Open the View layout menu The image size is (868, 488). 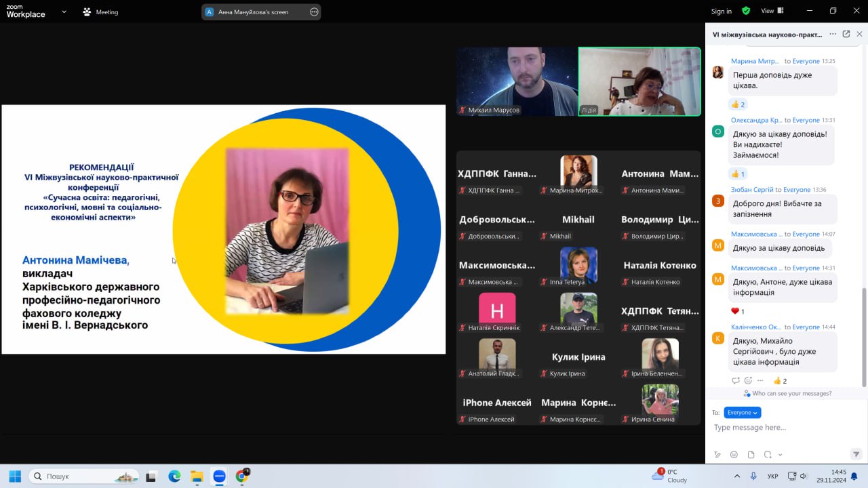coord(772,11)
